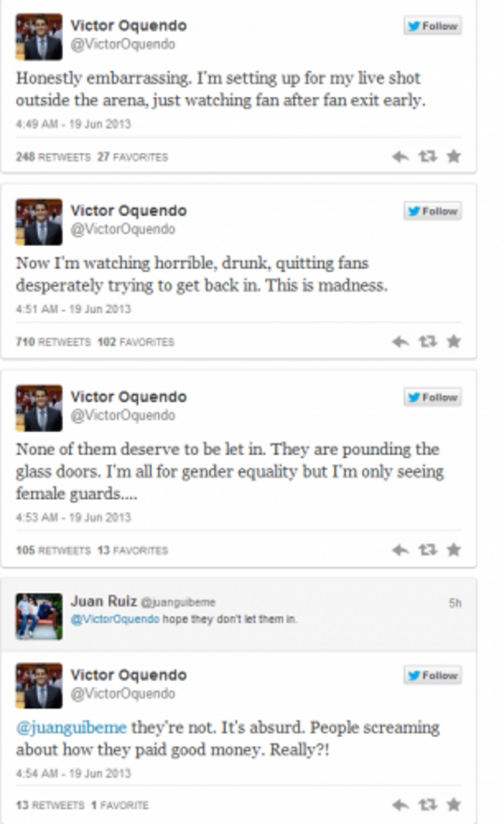
Task: Open the 4:51 AM - 19 Jun 2013 timestamp
Action: (x=73, y=309)
